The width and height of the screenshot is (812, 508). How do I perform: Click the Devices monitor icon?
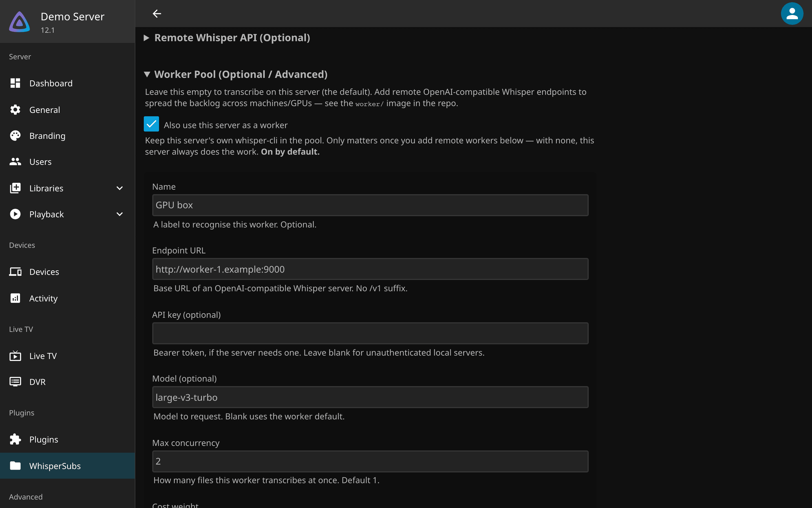[15, 271]
